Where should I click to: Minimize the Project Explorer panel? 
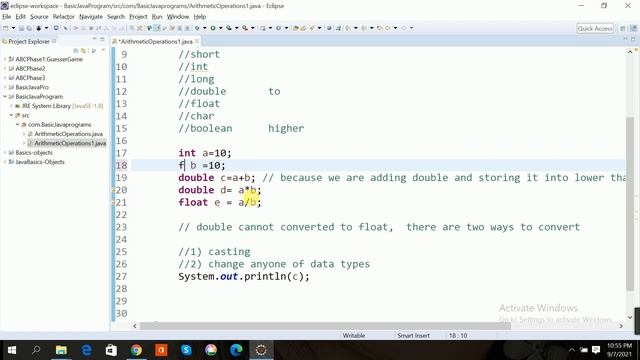tap(95, 39)
